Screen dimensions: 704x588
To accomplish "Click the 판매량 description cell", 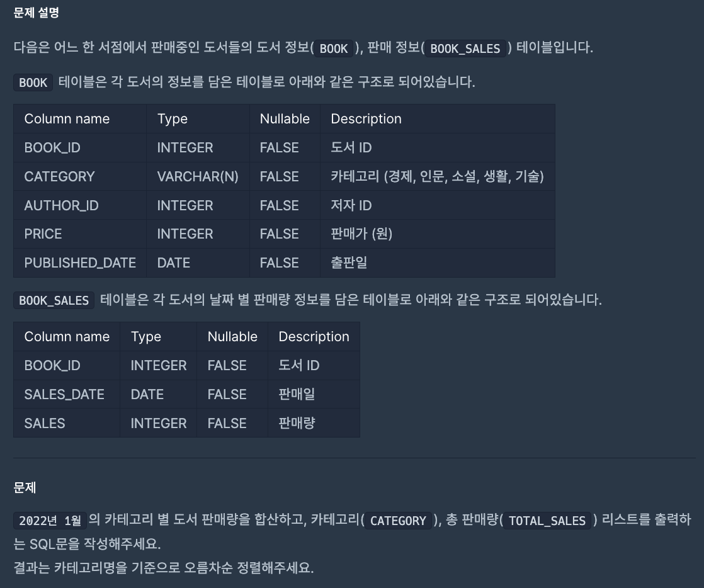I will tap(314, 423).
